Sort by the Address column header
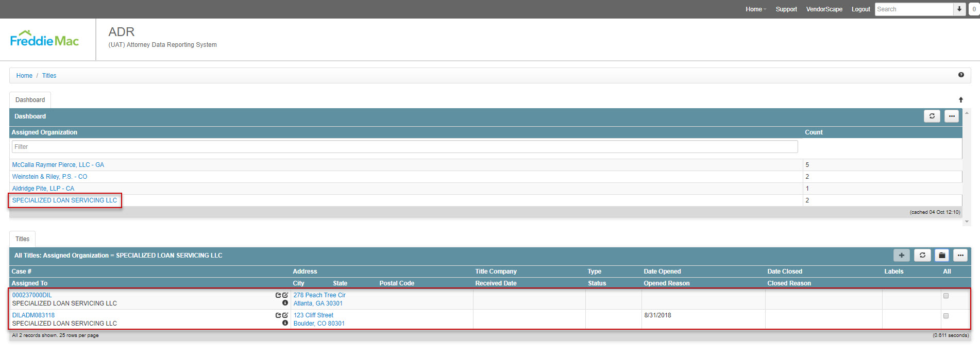980x356 pixels. pyautogui.click(x=305, y=272)
